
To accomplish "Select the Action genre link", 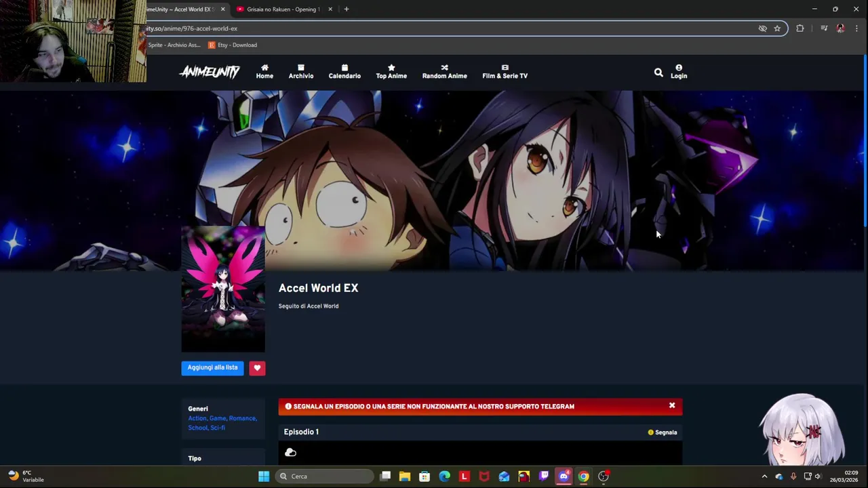I will tap(197, 418).
